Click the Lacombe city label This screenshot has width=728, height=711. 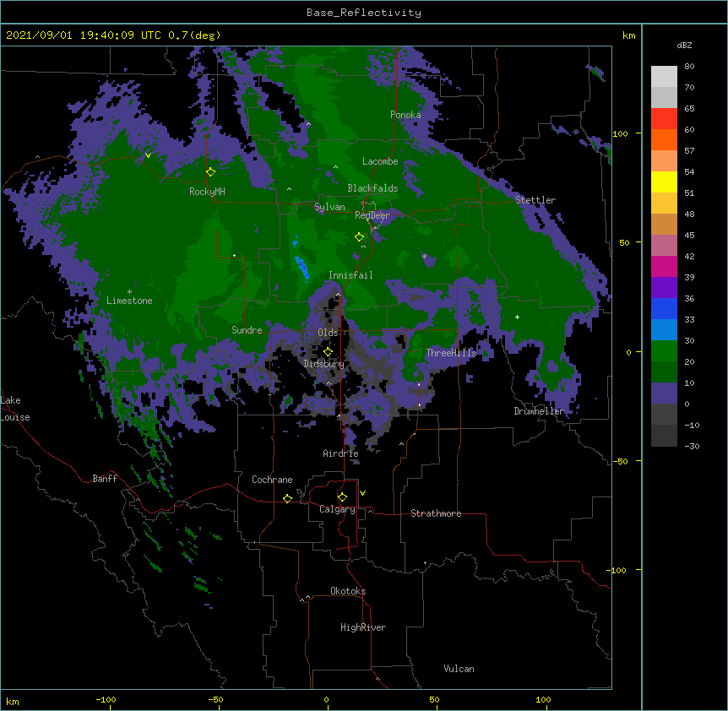click(380, 161)
